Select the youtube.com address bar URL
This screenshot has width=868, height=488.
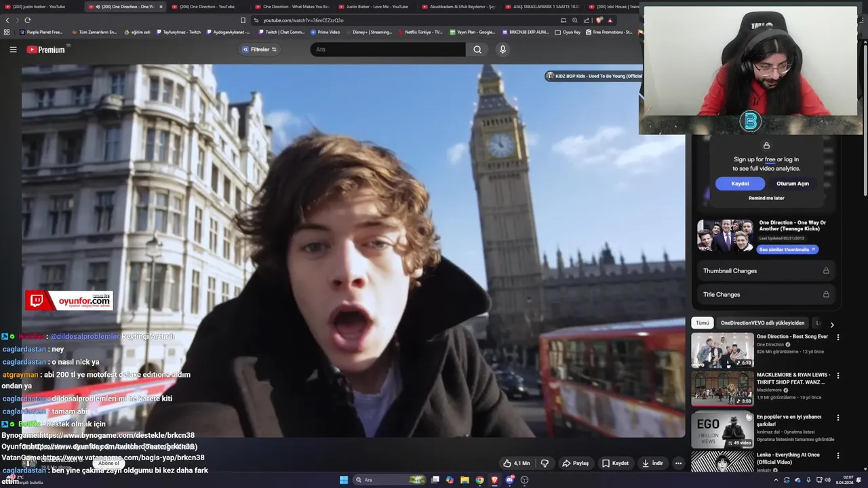[303, 20]
